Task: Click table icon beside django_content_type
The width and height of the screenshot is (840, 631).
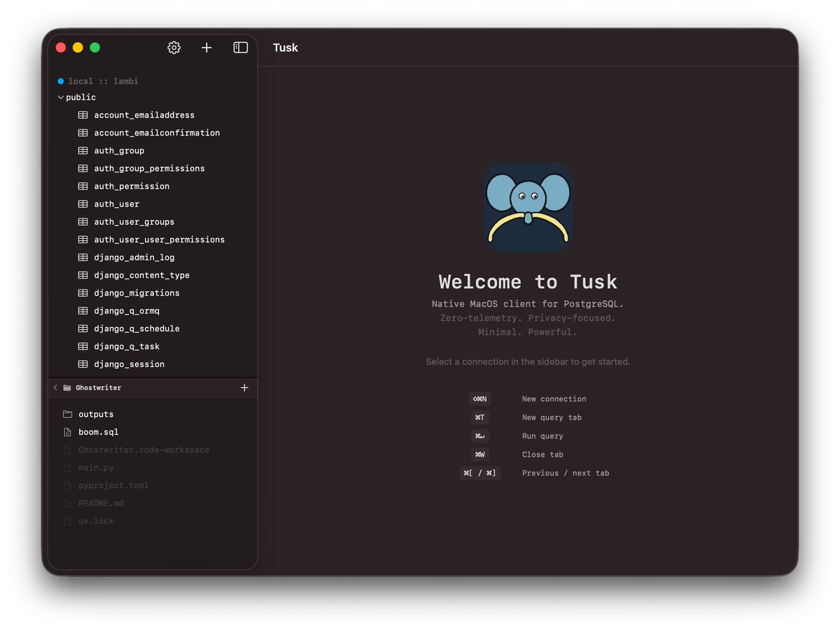Action: [x=83, y=275]
